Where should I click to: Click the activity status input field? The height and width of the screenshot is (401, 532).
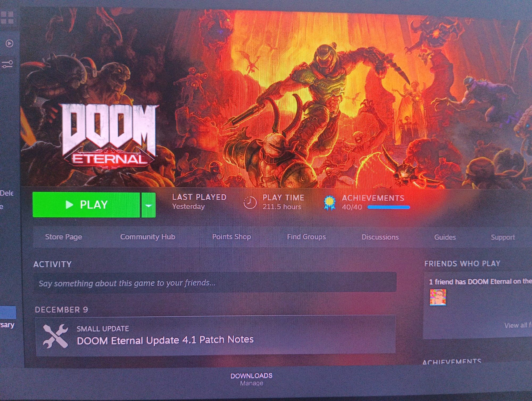point(215,283)
